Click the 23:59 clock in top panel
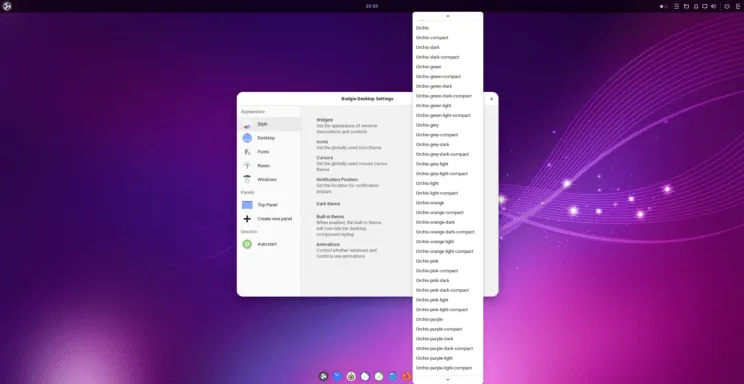 [372, 6]
